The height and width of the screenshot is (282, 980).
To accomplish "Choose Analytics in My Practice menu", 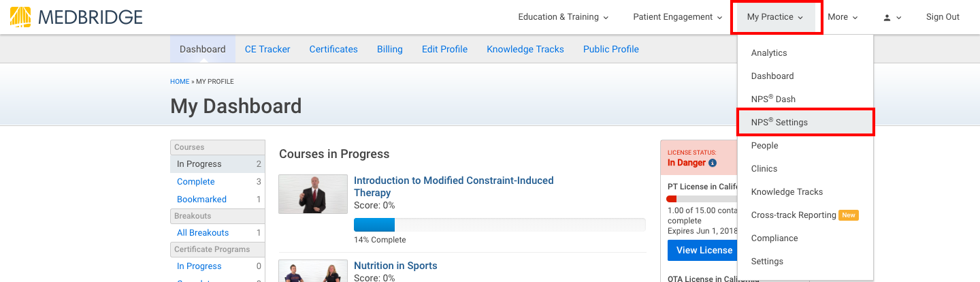I will (x=769, y=53).
